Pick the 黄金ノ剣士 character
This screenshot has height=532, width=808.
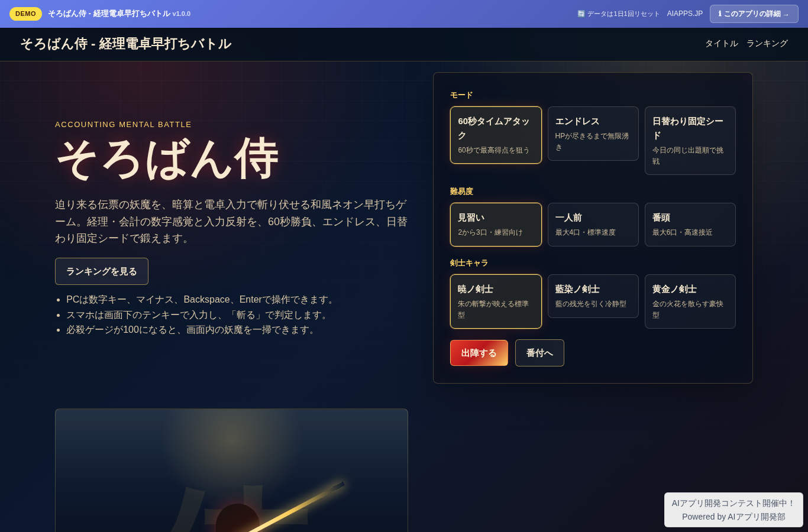tap(690, 301)
